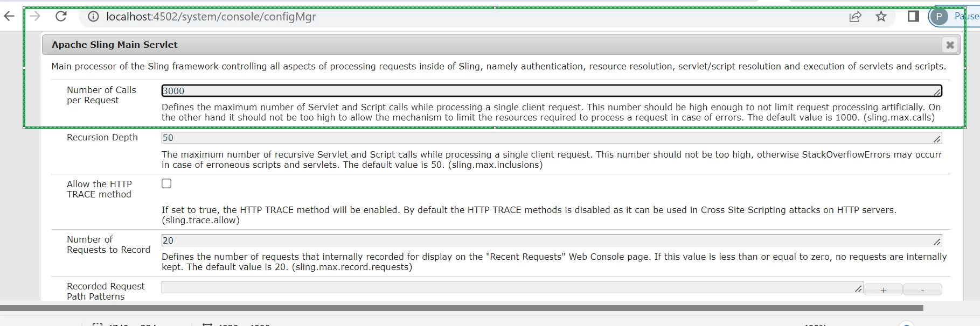The image size is (980, 326).
Task: Click the localhost:4502 address bar URL
Action: click(x=211, y=17)
